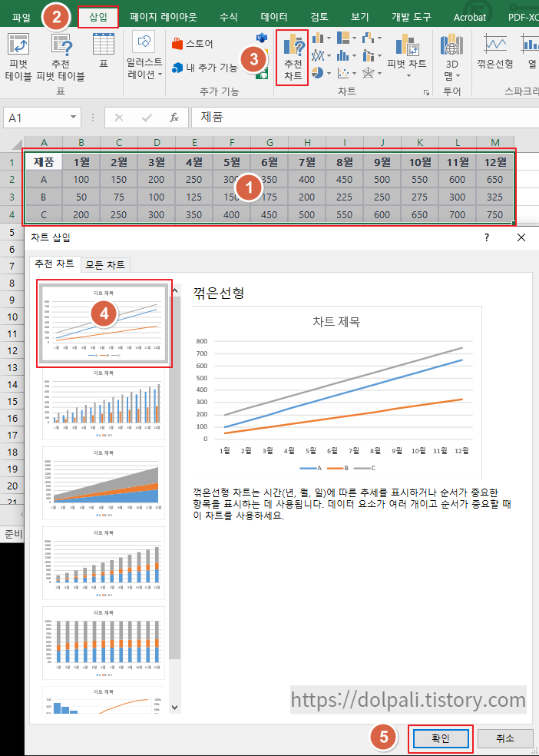
Task: Switch to the View (보기) tab
Action: tap(360, 18)
